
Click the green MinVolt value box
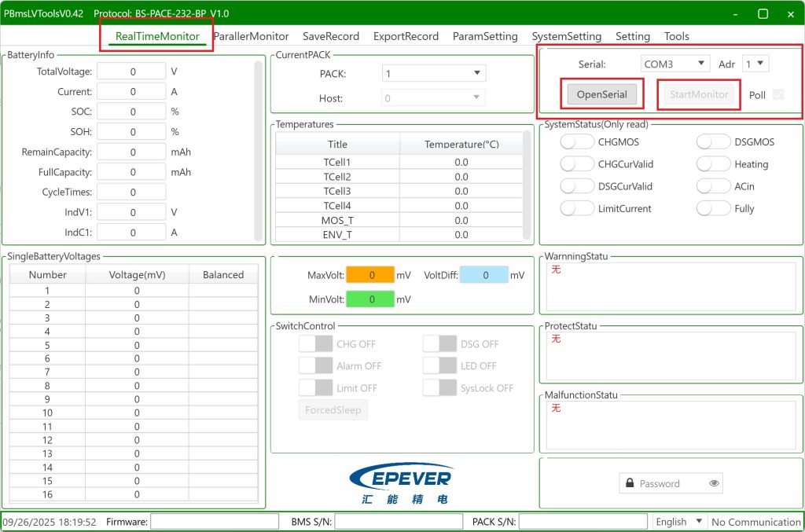click(x=370, y=299)
